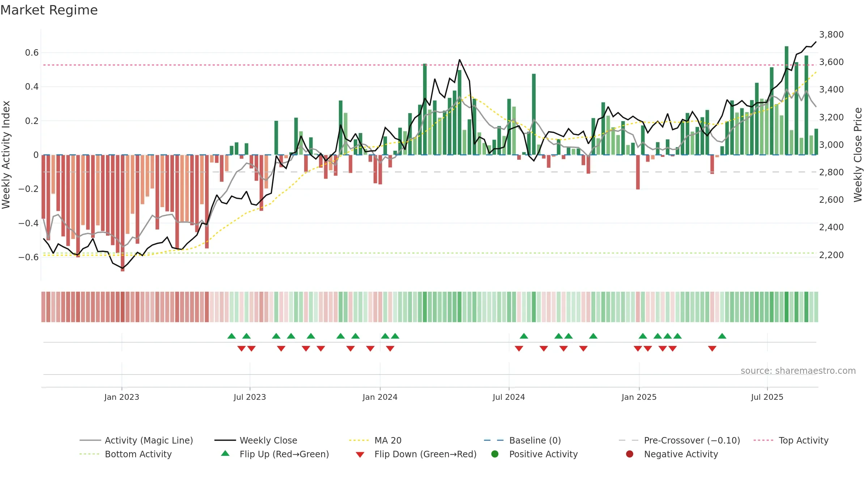The width and height of the screenshot is (868, 488).
Task: Toggle the Pre-Crossover (−0.10) legend entry
Action: 680,440
